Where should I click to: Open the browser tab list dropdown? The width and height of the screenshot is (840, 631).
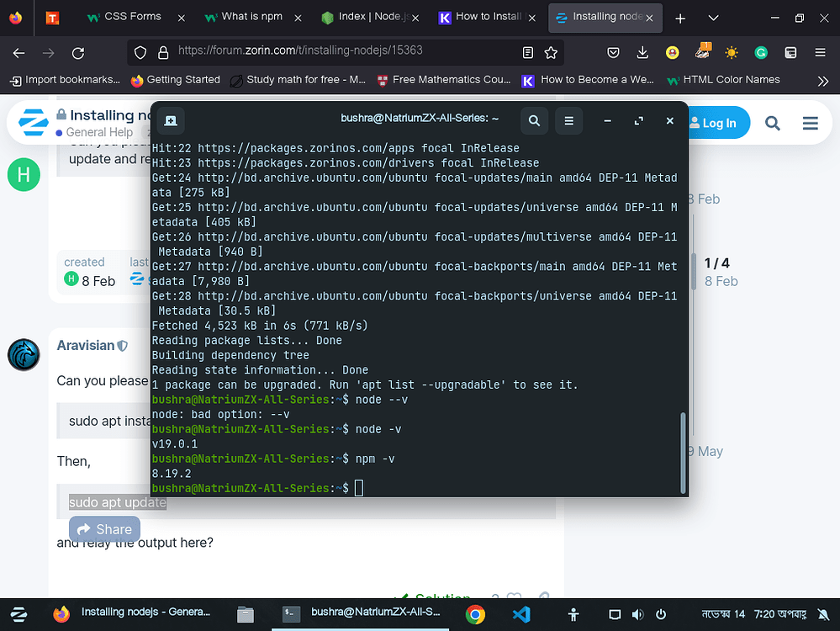(712, 17)
